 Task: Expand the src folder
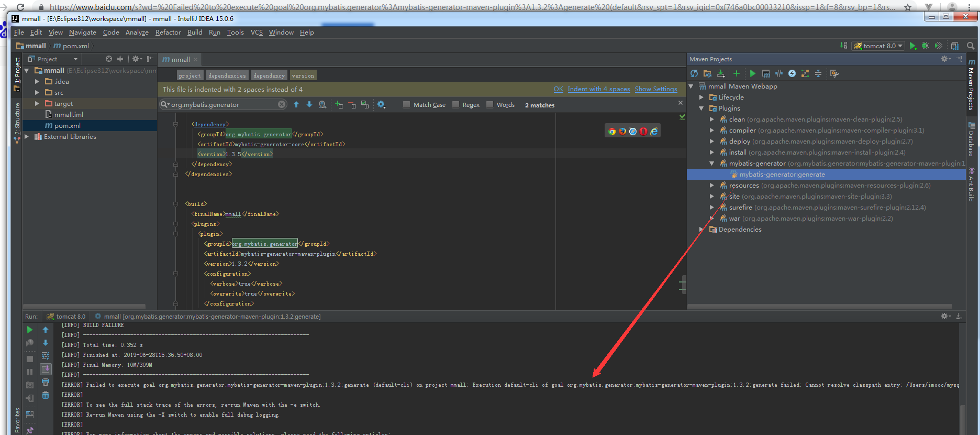[x=37, y=93]
